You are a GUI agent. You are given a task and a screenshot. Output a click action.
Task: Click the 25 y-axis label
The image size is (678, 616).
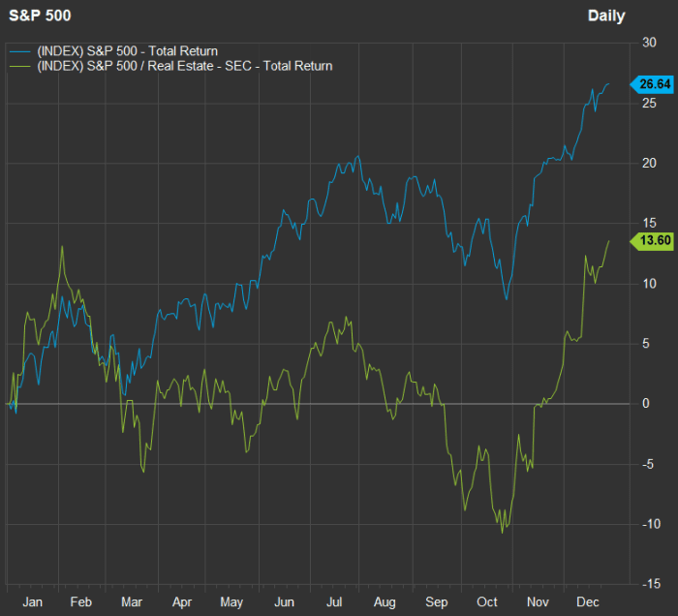coord(649,103)
